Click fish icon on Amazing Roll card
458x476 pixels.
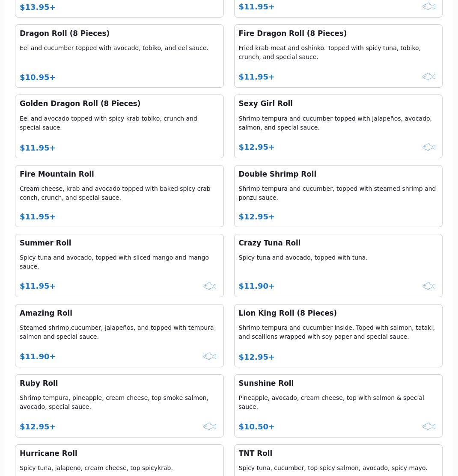pyautogui.click(x=210, y=356)
